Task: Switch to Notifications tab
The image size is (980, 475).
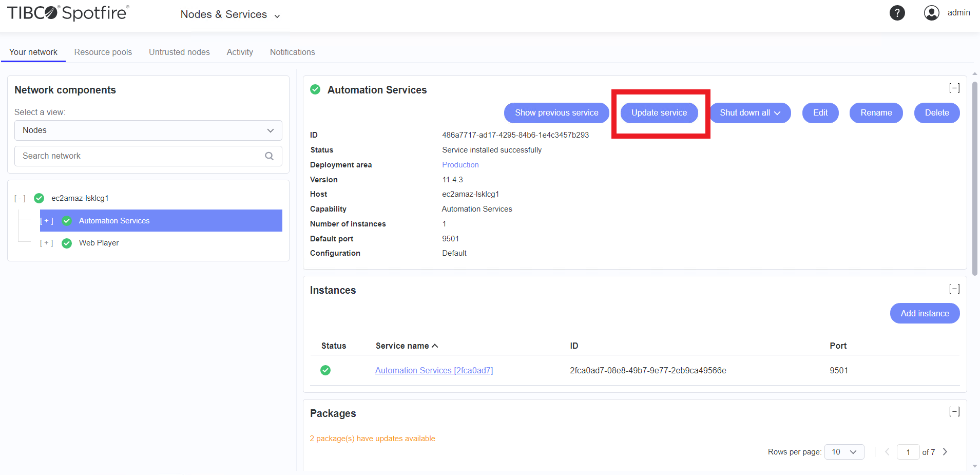Action: 293,52
